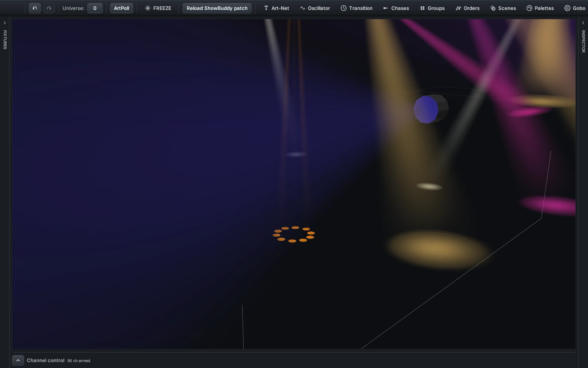Click the 56 ch armed status text
Screen dimensions: 588x368
coord(79,361)
